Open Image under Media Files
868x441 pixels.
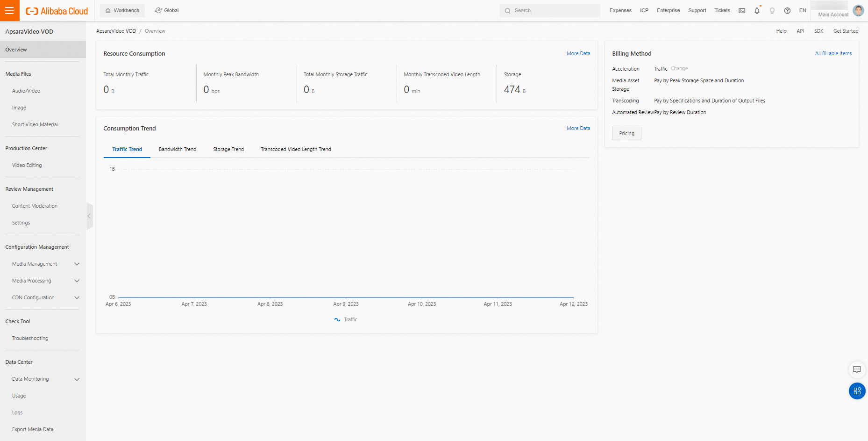click(19, 108)
